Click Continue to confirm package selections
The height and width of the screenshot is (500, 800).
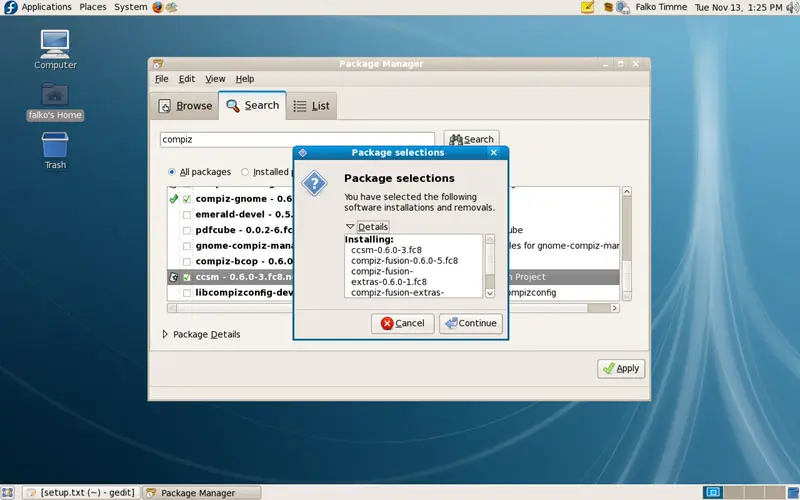coord(471,323)
